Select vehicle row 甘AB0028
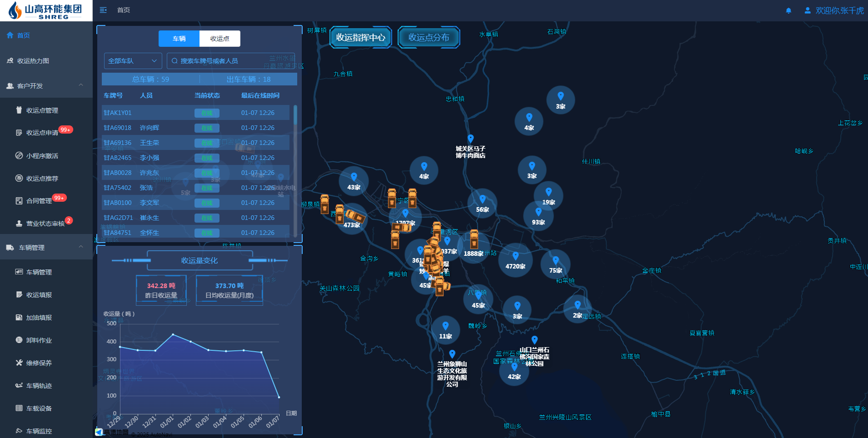 click(x=195, y=173)
